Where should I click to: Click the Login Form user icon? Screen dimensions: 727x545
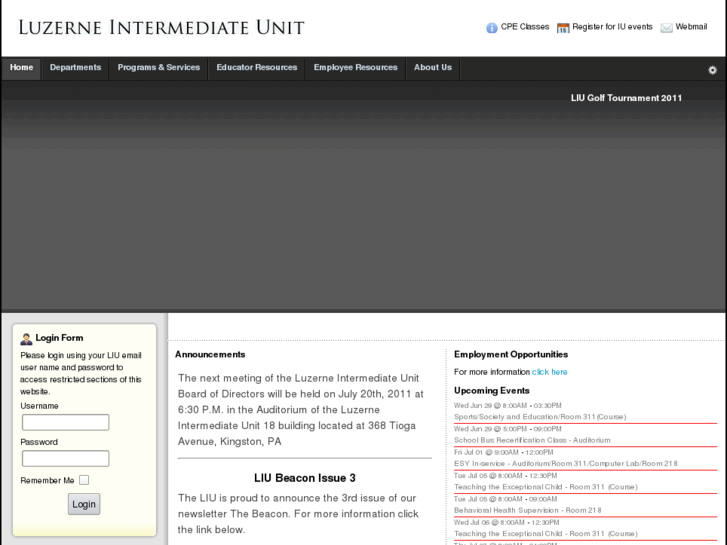click(26, 339)
